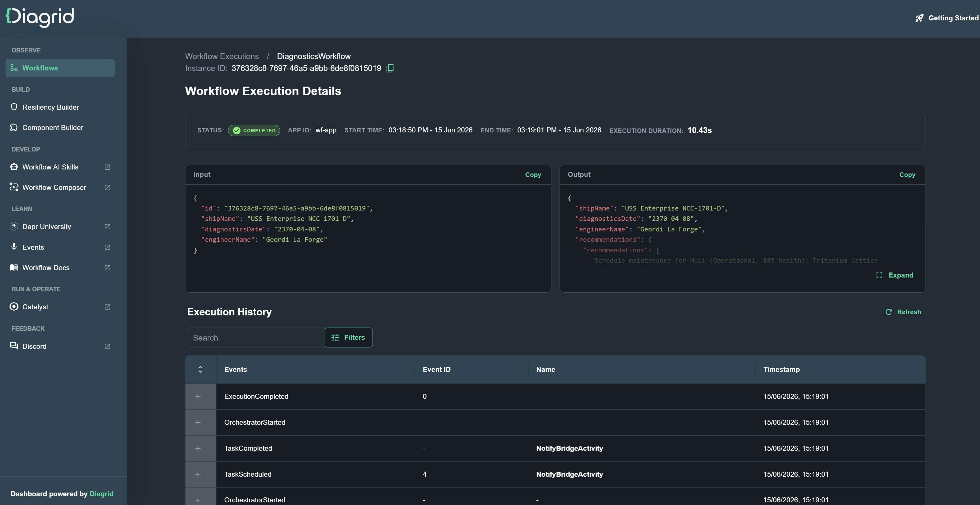Open external link icon for Workflow Docs
The height and width of the screenshot is (505, 980).
107,268
